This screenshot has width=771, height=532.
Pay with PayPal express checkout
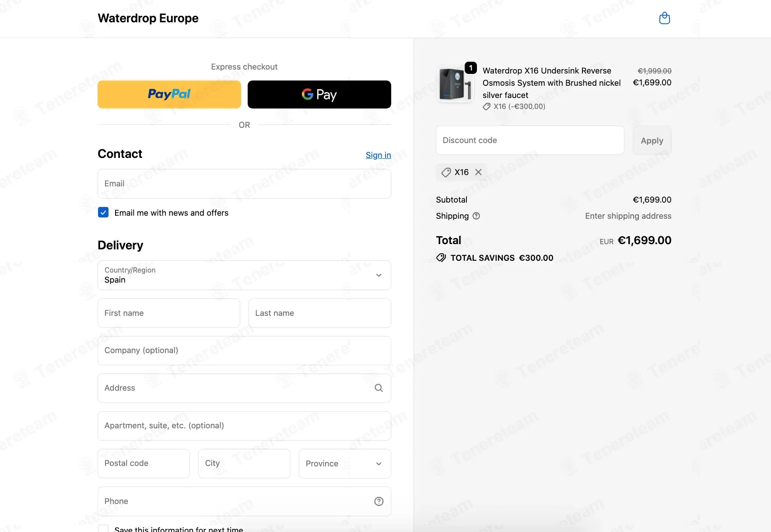(169, 94)
